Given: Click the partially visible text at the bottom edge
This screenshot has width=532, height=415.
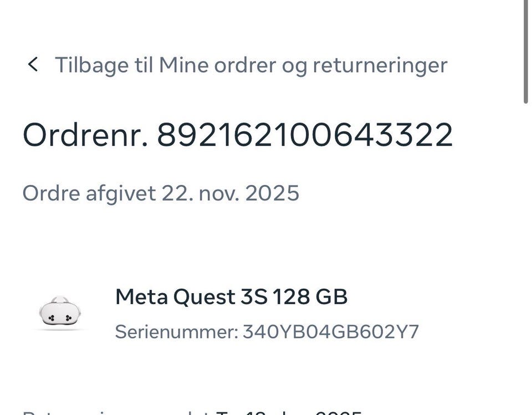Looking at the screenshot, I should tap(191, 411).
